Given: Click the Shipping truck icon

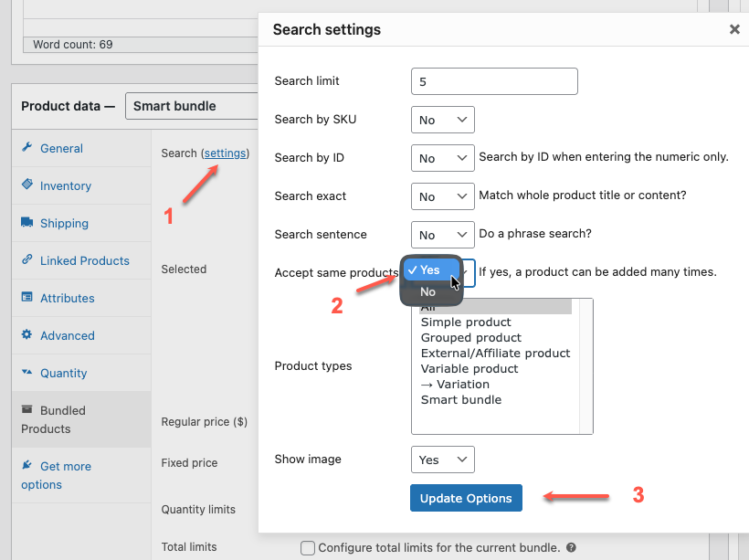Looking at the screenshot, I should point(27,222).
